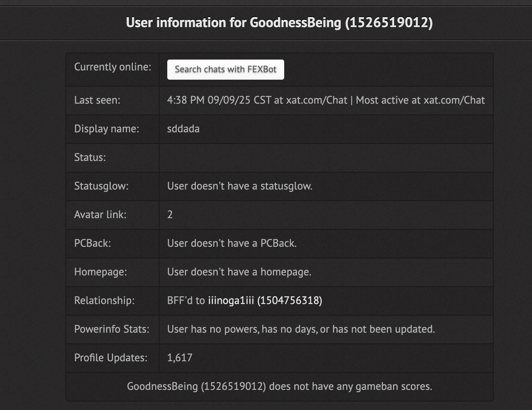Viewport: 532px width, 410px height.
Task: Open the iiinoga1iii (1504756318) BFF link
Action: pos(265,301)
